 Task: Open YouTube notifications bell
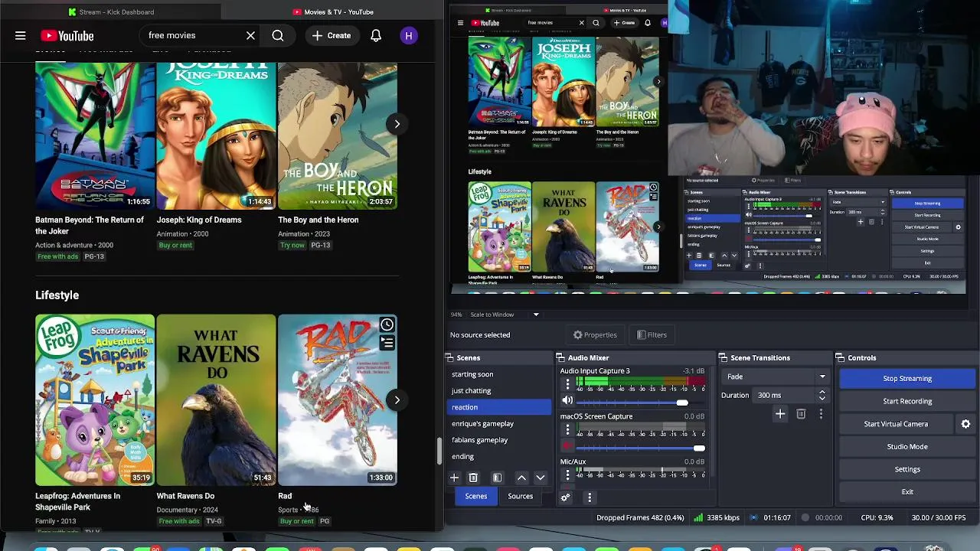click(376, 35)
